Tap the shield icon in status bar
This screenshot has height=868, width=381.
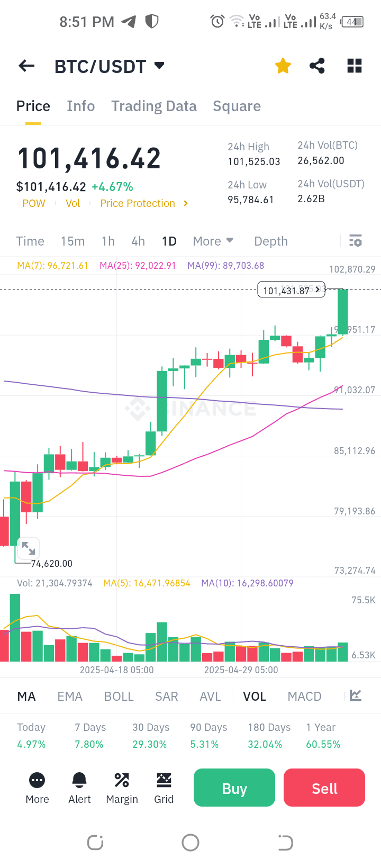click(152, 21)
